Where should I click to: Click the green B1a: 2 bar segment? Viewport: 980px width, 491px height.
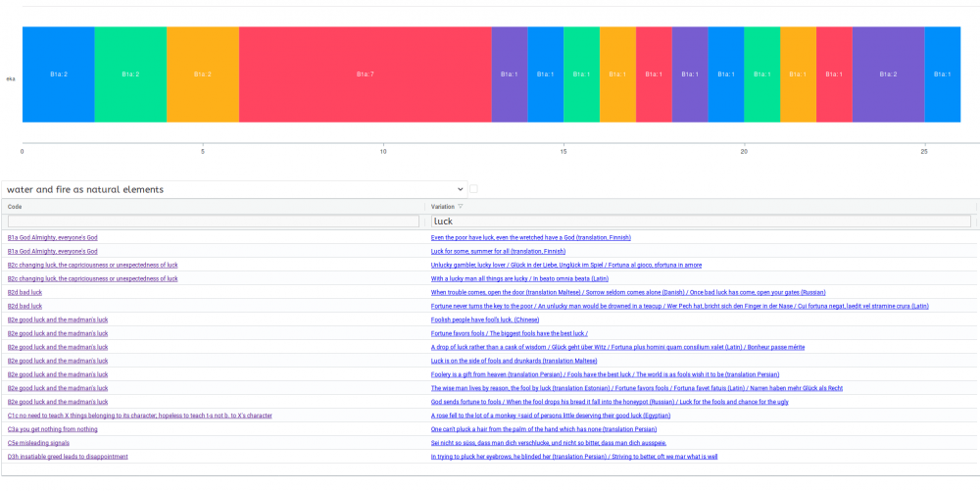click(130, 74)
